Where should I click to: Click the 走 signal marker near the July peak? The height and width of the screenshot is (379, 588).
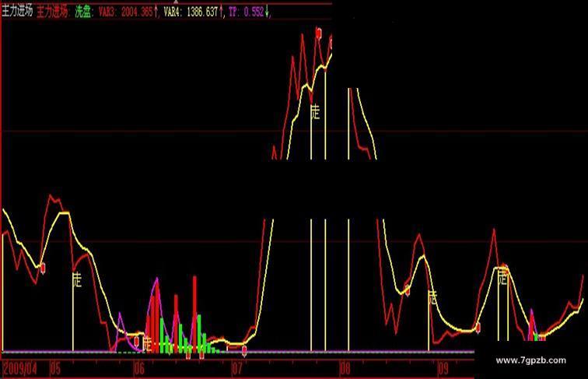point(315,112)
